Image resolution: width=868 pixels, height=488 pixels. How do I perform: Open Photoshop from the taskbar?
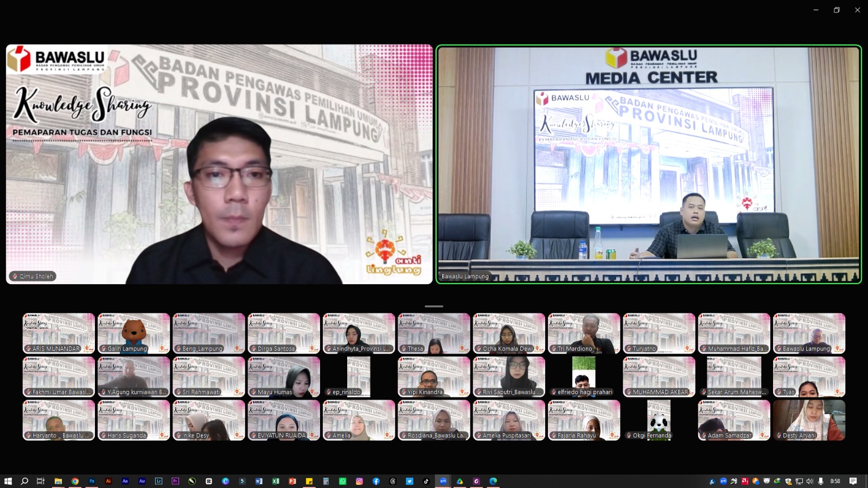click(x=92, y=481)
